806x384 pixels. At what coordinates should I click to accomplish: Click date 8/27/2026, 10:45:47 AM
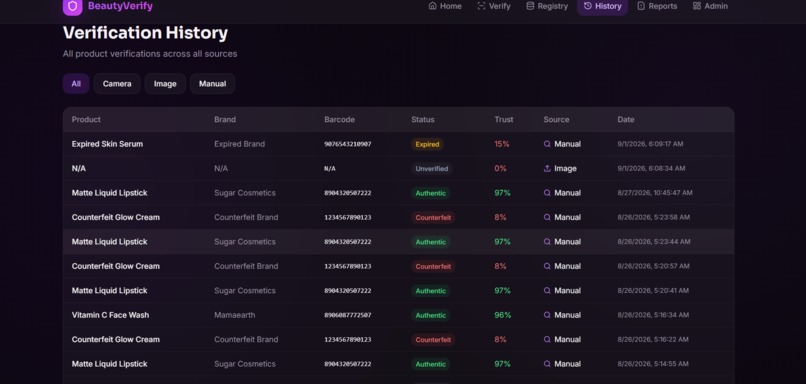click(655, 193)
